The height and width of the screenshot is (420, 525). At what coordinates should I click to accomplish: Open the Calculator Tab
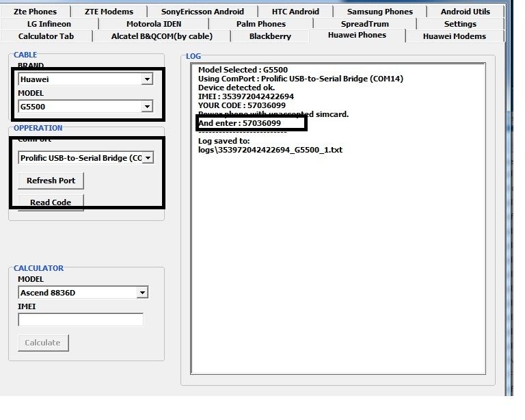(x=46, y=36)
